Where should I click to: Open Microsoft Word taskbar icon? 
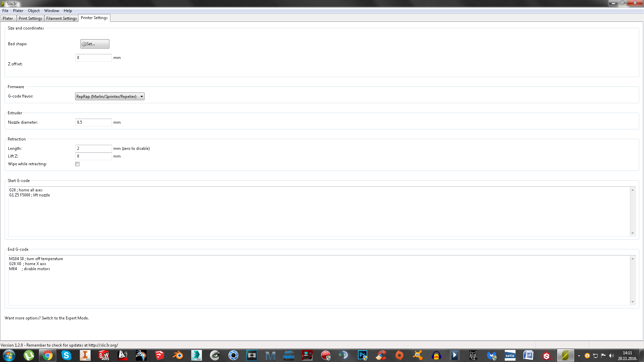coord(528,355)
